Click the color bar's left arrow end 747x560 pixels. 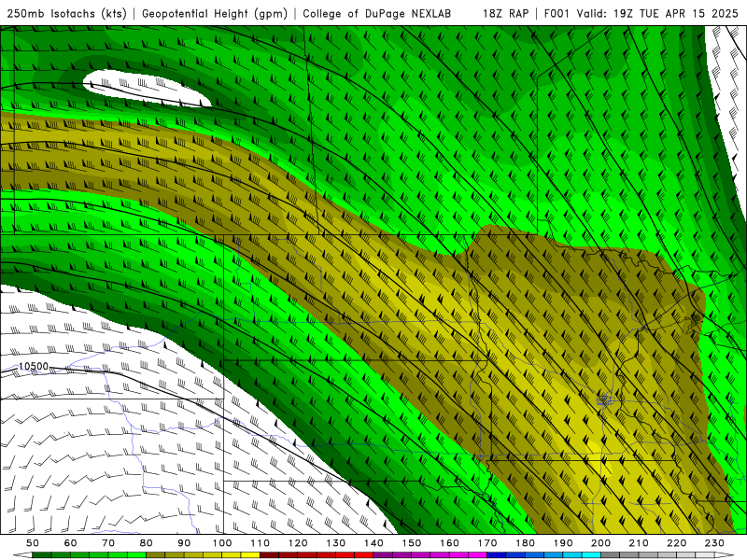click(22, 555)
